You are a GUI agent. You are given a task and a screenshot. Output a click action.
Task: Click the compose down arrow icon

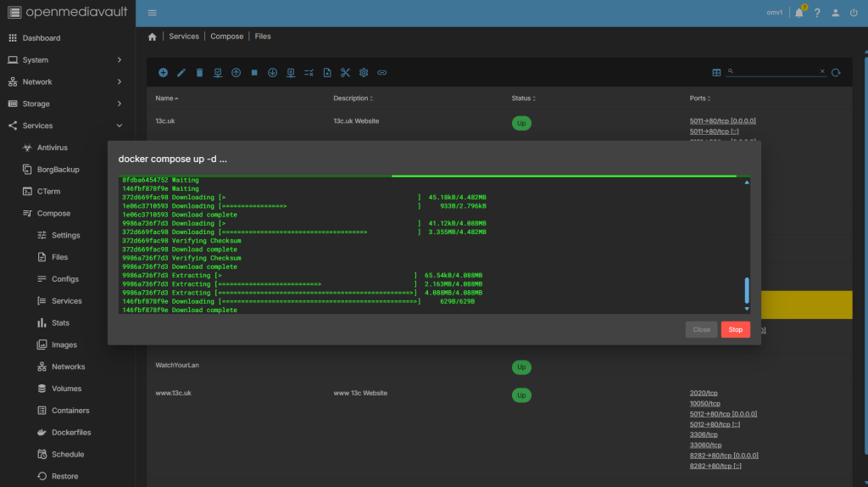click(272, 73)
